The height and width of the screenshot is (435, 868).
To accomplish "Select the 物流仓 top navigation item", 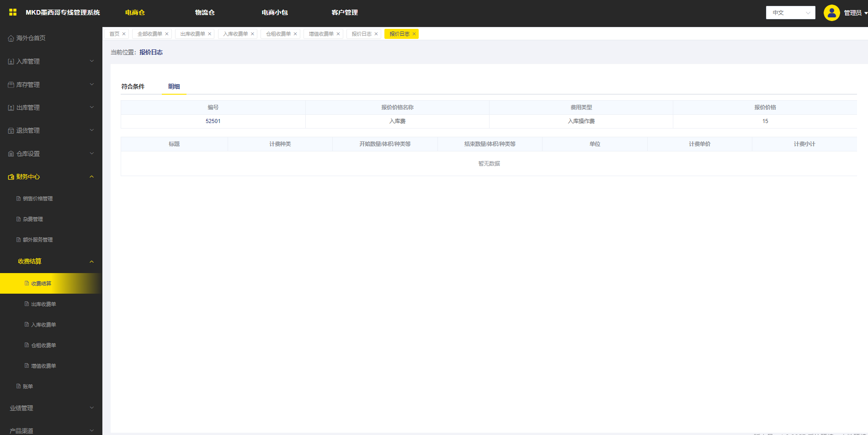I will click(205, 12).
